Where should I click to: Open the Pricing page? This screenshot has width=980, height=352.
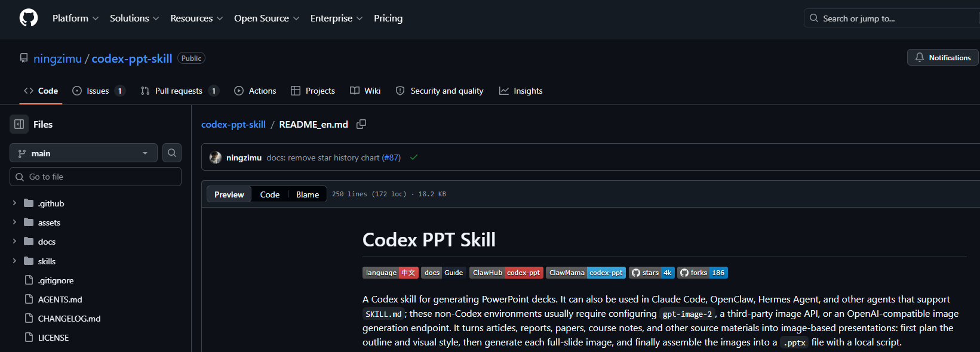tap(388, 18)
